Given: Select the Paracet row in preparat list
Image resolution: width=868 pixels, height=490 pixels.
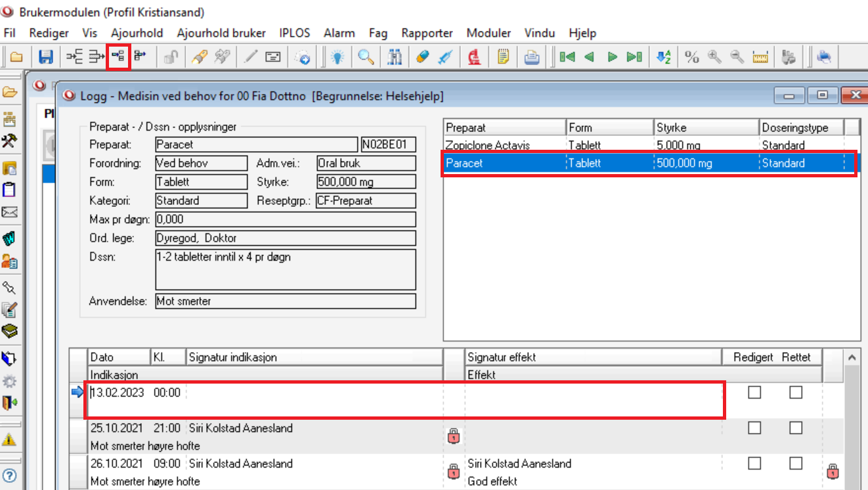Looking at the screenshot, I should pyautogui.click(x=651, y=163).
